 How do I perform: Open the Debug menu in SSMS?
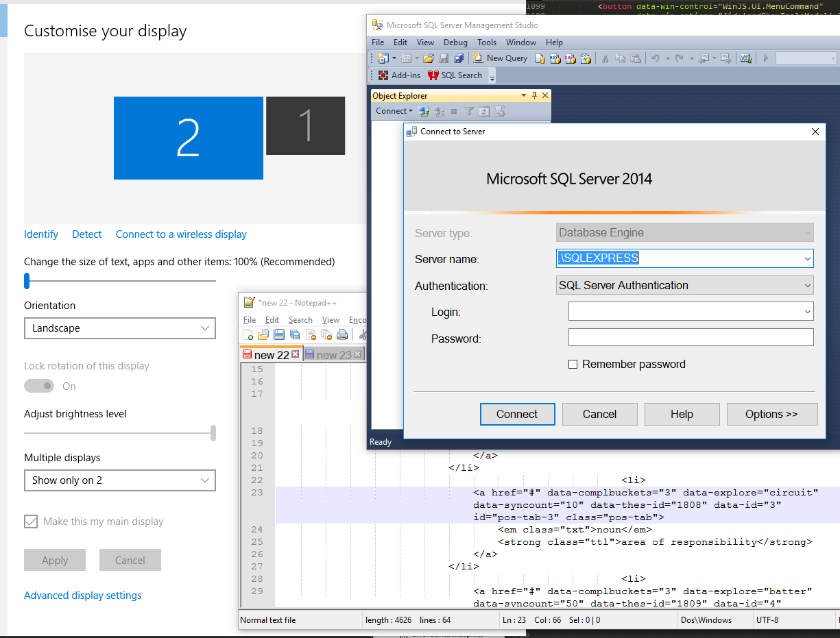click(455, 42)
